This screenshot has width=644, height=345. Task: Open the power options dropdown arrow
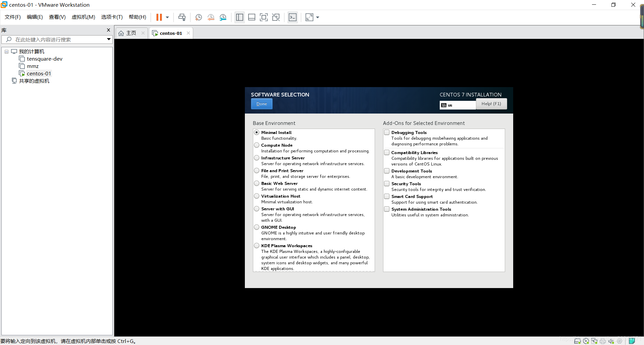click(167, 17)
